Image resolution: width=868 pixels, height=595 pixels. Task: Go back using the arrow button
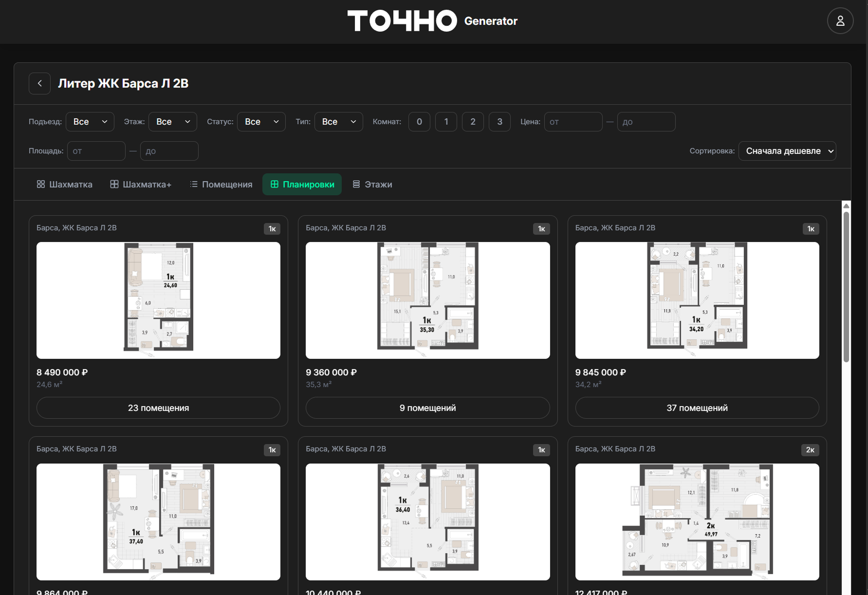pos(40,83)
